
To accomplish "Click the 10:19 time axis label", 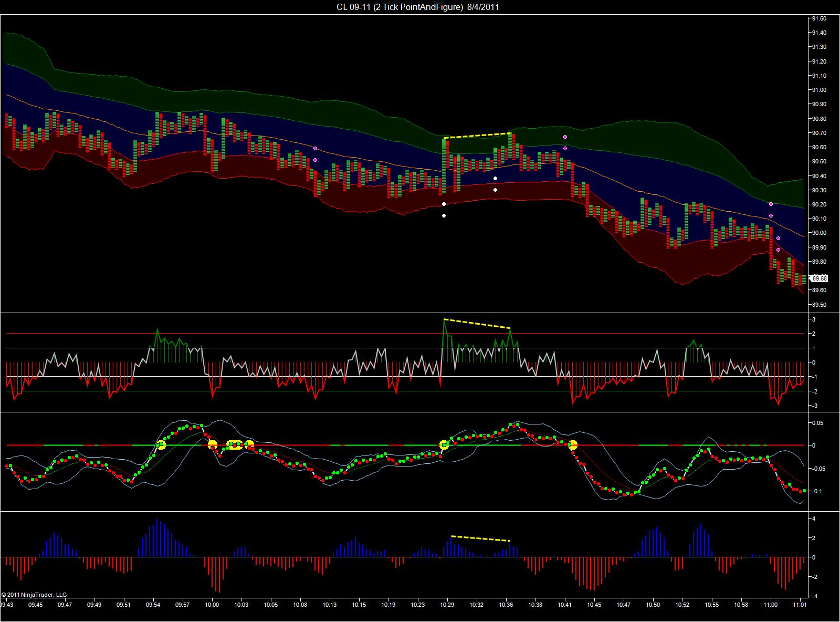I will point(388,605).
